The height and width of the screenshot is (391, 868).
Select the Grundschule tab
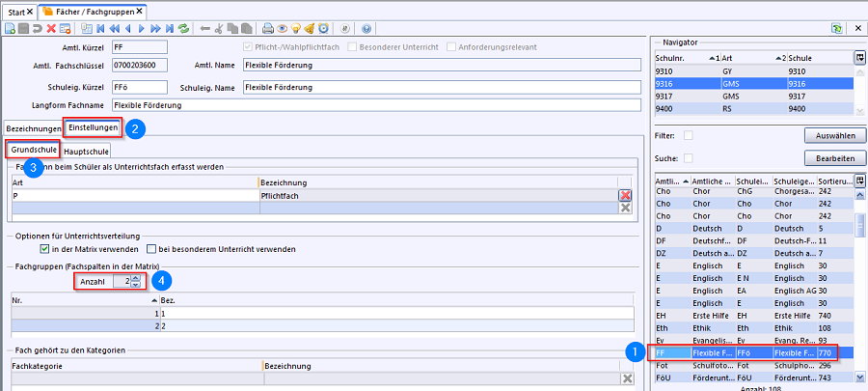[33, 150]
